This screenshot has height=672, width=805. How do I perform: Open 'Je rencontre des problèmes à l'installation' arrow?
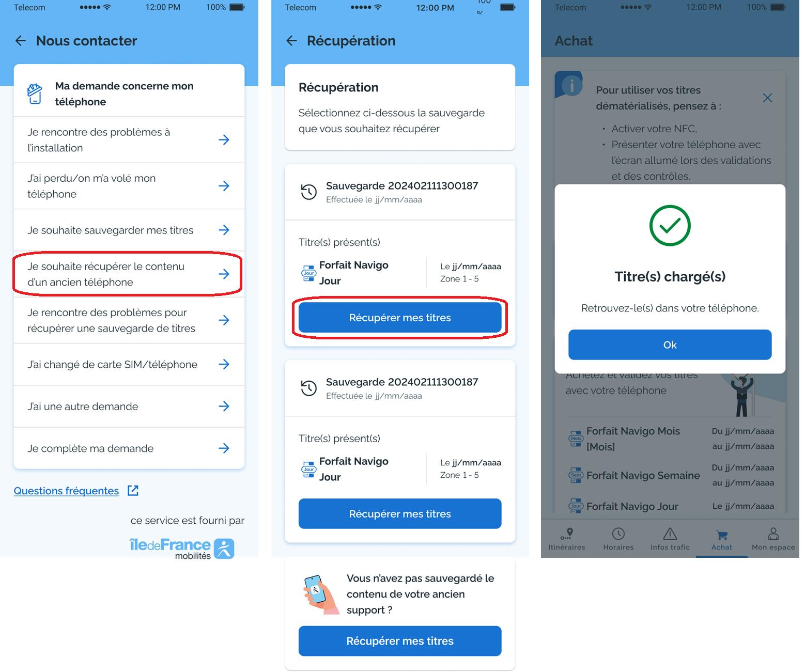point(224,139)
